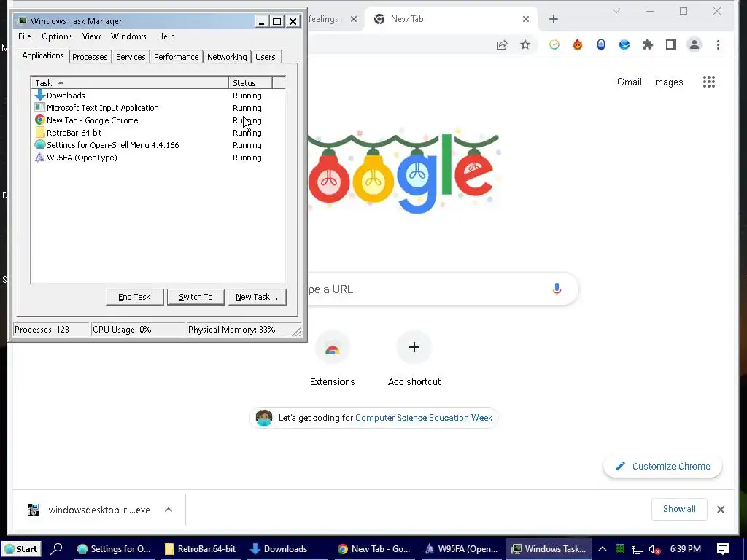
Task: Bookmark this tab with the star icon
Action: pyautogui.click(x=525, y=44)
